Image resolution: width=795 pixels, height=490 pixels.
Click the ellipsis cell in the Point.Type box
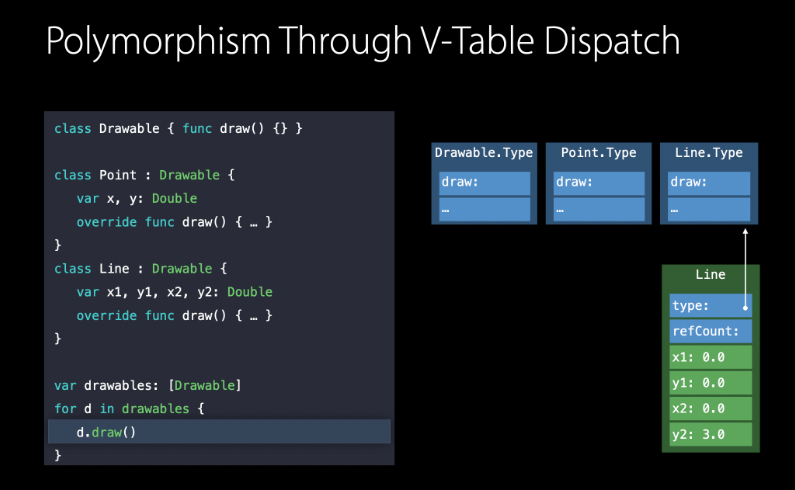tap(599, 209)
